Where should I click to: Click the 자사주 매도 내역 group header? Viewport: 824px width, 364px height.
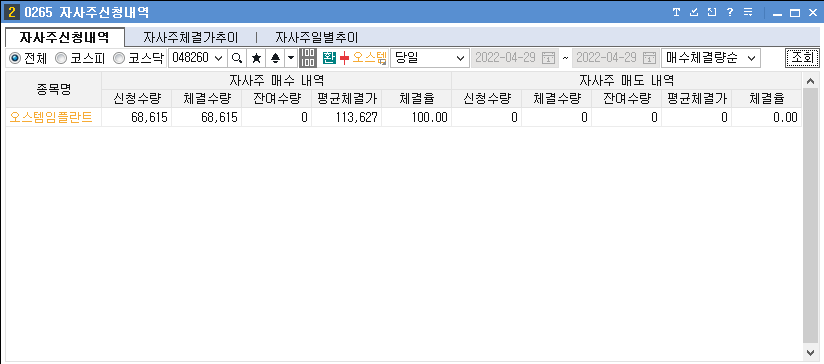click(x=627, y=80)
